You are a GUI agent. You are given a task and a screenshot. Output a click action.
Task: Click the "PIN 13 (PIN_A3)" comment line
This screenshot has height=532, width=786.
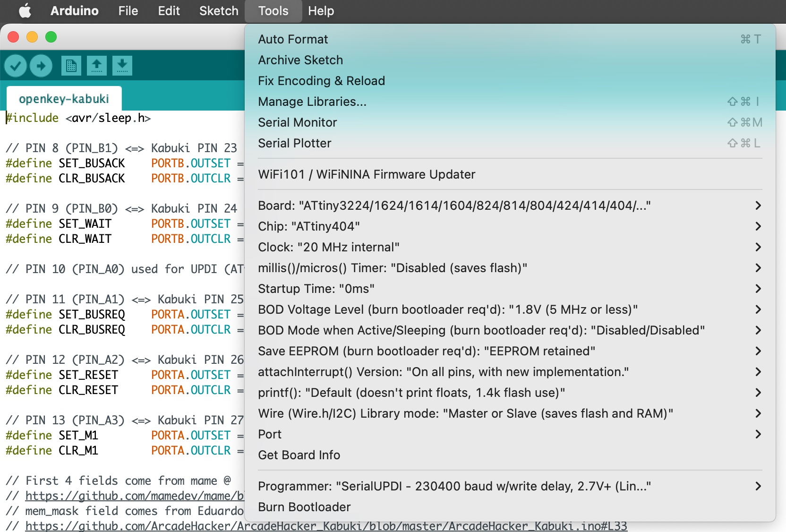point(125,420)
